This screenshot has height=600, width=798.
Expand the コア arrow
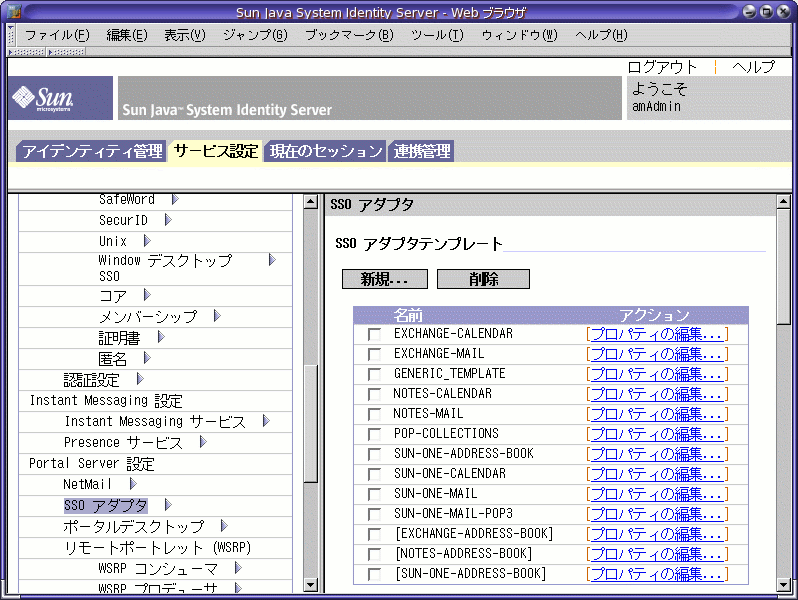[147, 295]
